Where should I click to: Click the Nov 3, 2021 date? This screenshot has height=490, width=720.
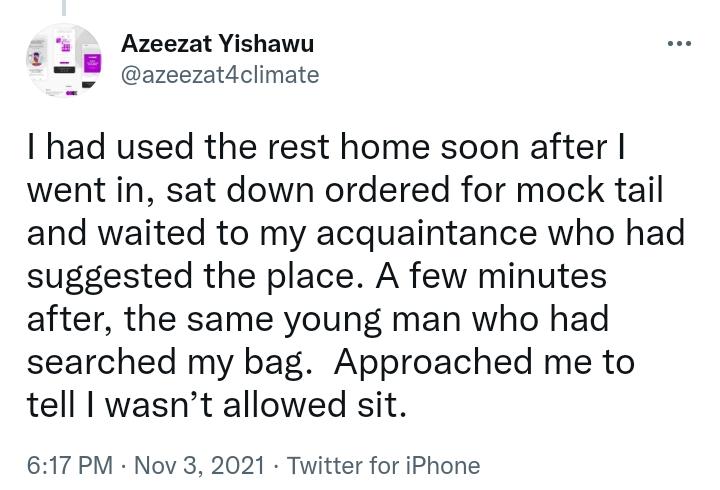pos(200,465)
